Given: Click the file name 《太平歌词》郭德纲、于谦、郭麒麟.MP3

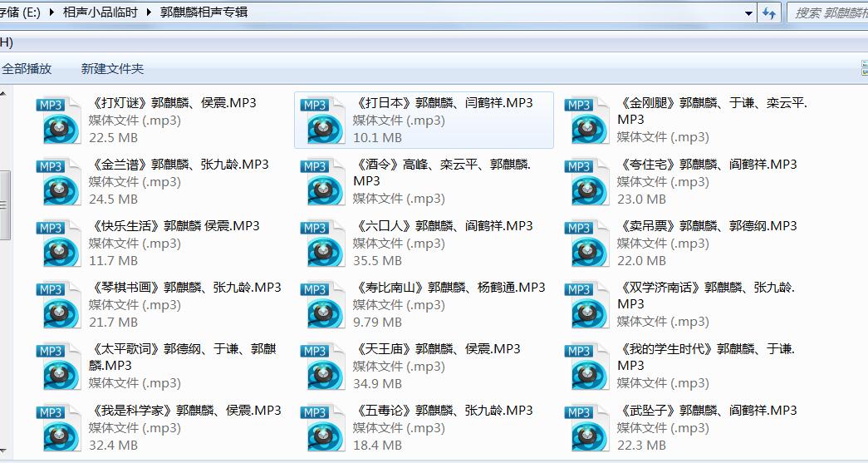Looking at the screenshot, I should pyautogui.click(x=183, y=357).
